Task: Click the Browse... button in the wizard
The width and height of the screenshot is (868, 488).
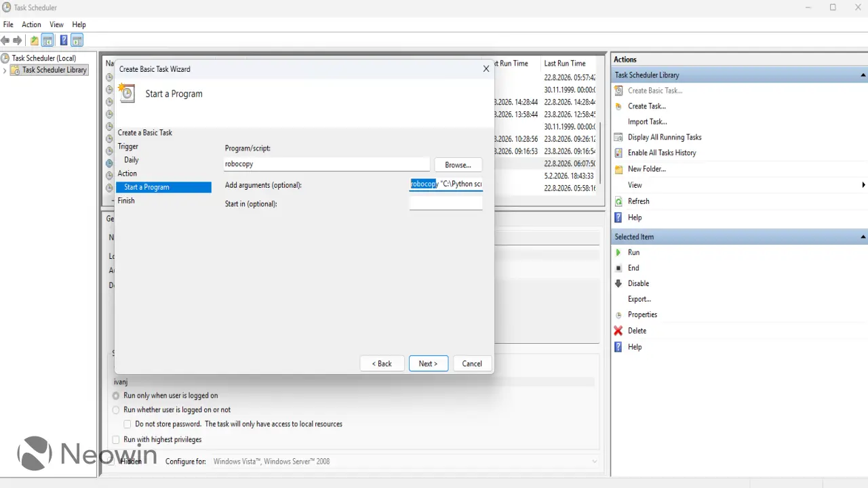Action: click(x=458, y=165)
